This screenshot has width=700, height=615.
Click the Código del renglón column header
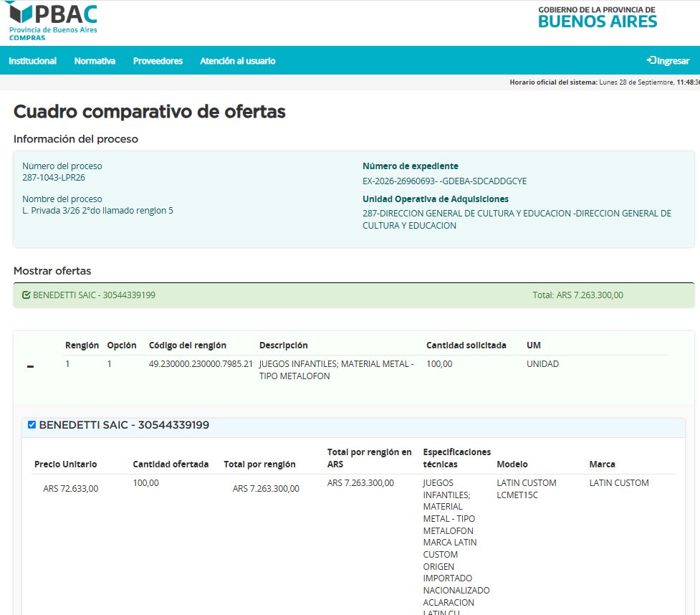(x=188, y=345)
